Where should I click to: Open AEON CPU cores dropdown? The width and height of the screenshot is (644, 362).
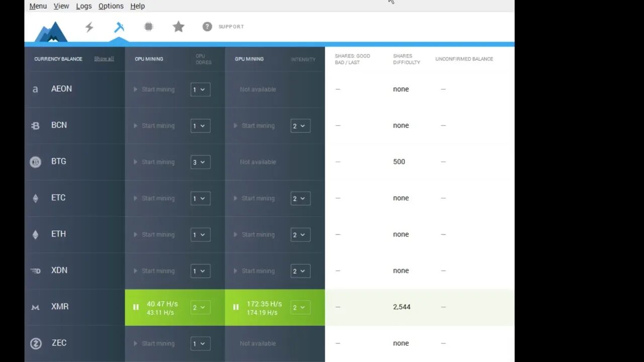[x=200, y=89]
